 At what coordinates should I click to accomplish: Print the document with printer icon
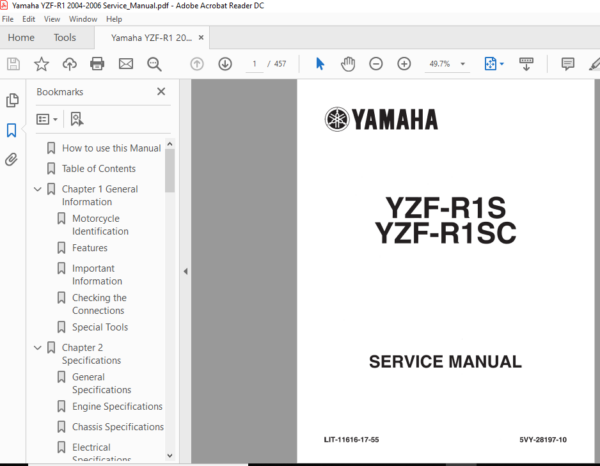pyautogui.click(x=97, y=64)
